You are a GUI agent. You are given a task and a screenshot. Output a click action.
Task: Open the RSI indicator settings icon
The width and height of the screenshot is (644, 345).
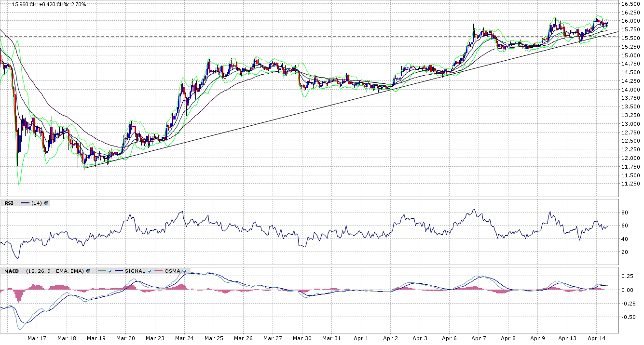[x=46, y=203]
